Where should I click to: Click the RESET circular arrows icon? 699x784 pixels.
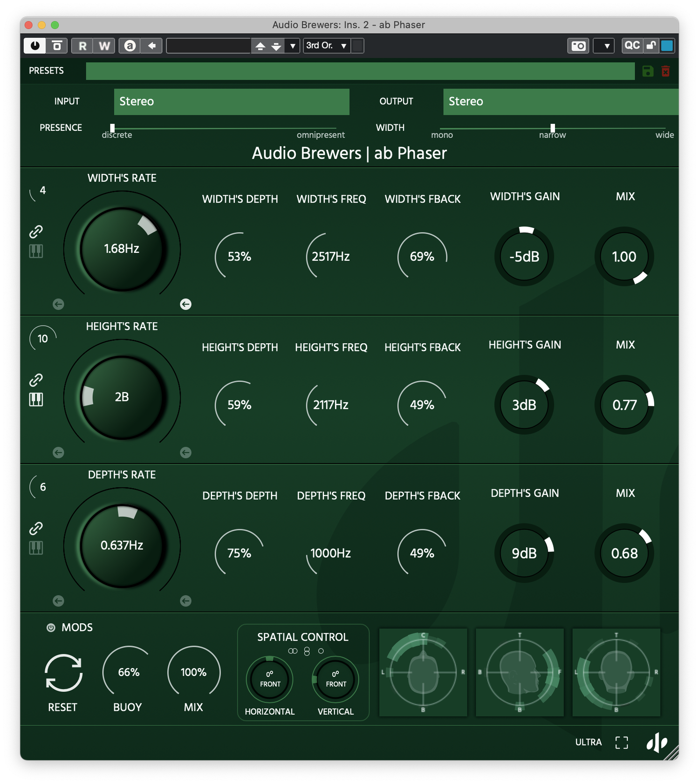click(x=63, y=673)
